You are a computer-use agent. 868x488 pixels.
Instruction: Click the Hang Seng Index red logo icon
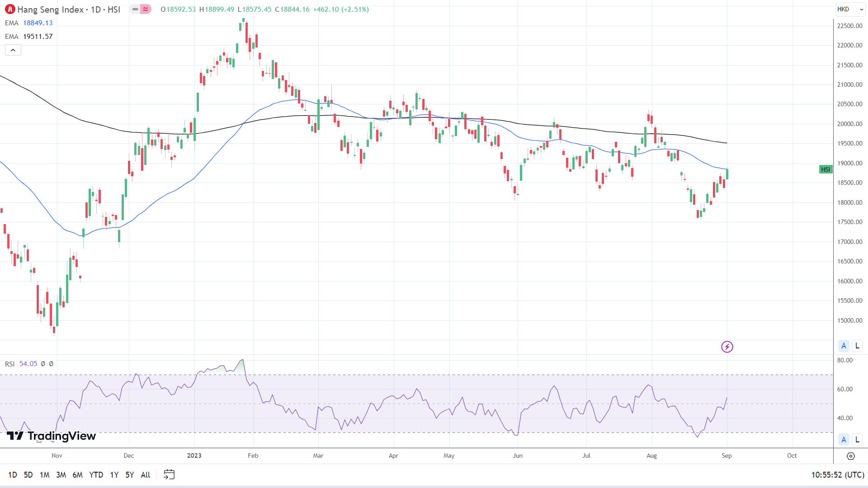click(10, 9)
